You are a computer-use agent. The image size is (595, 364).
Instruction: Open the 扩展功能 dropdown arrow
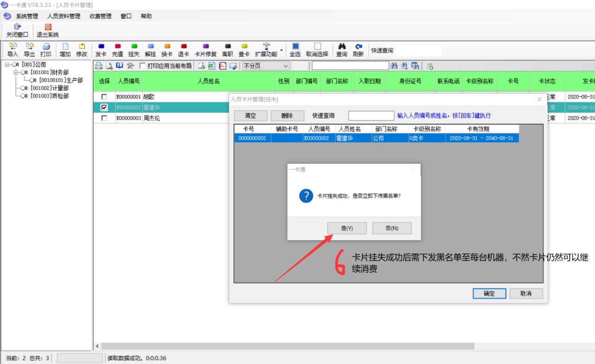pyautogui.click(x=281, y=49)
